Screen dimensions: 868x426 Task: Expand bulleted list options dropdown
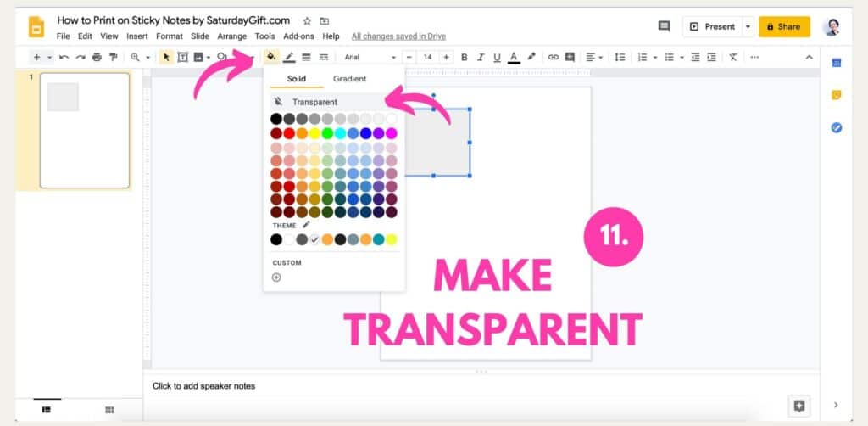(682, 57)
